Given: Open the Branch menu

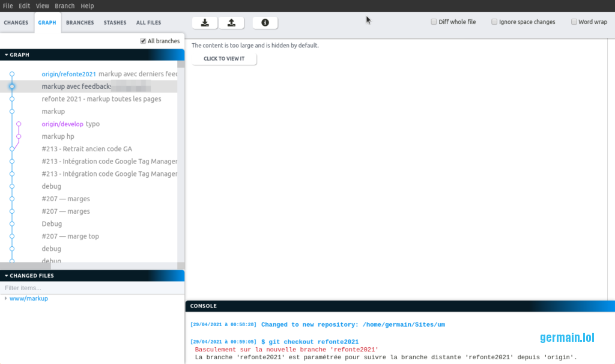Looking at the screenshot, I should tap(65, 6).
